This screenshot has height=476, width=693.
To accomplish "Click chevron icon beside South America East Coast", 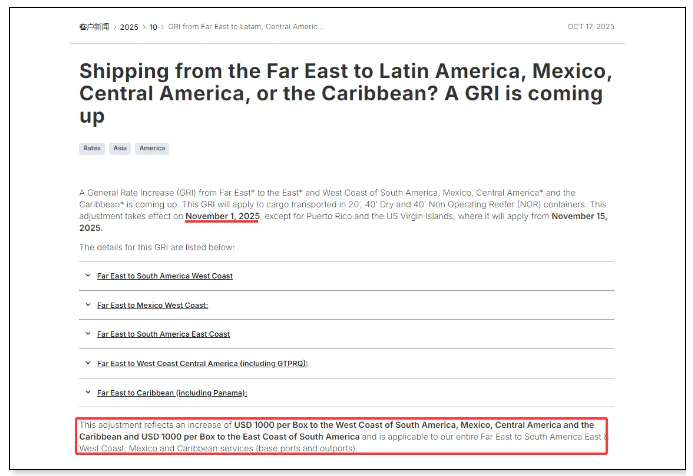I will point(88,334).
